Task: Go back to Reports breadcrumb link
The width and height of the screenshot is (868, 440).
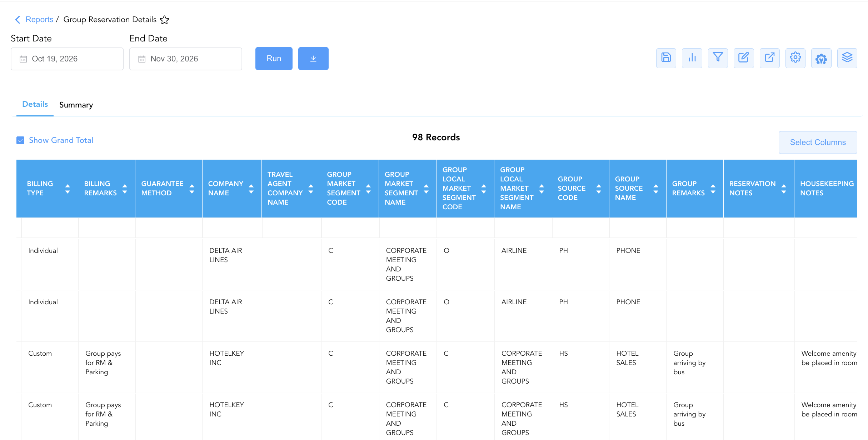Action: click(x=39, y=20)
